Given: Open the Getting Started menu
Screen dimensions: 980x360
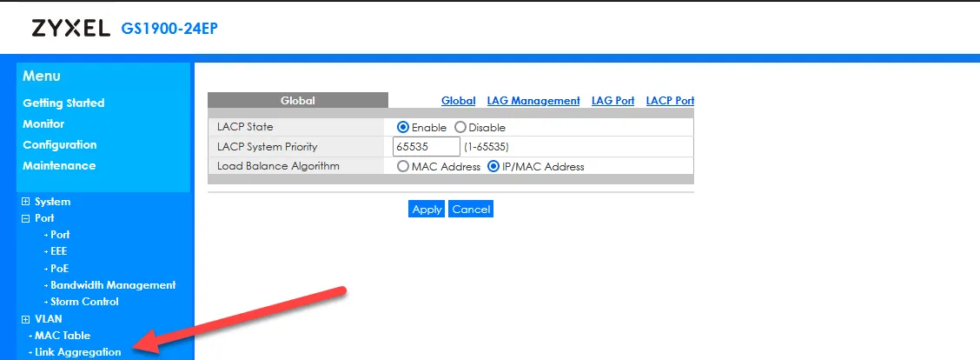Looking at the screenshot, I should point(63,103).
